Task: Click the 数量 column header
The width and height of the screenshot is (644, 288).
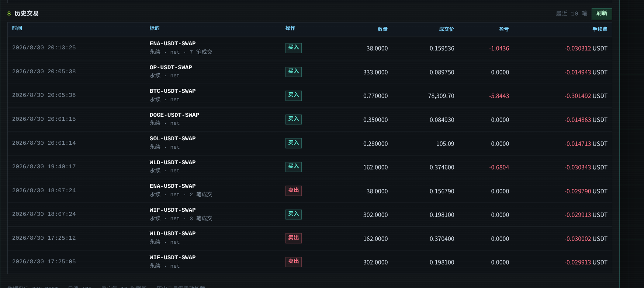Action: (382, 29)
